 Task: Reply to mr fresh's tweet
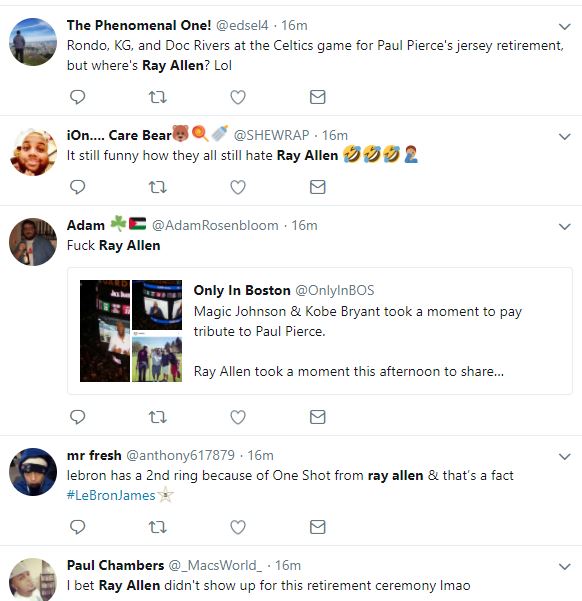(77, 527)
